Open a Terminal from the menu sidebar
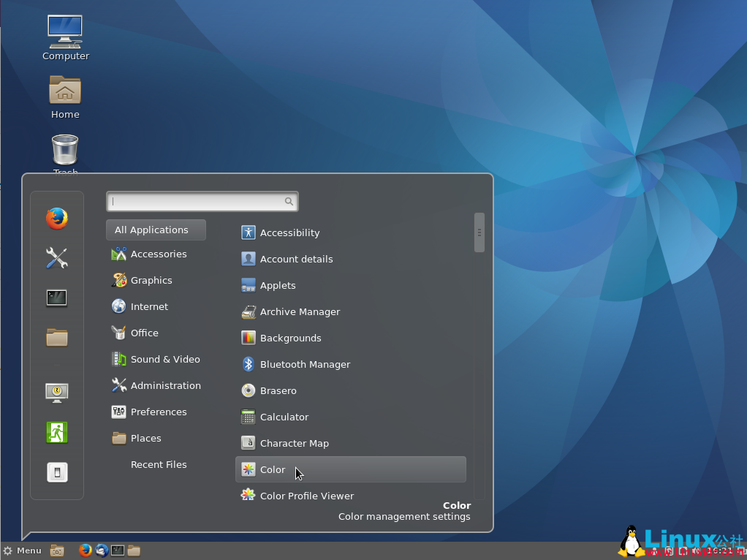 pos(57,298)
